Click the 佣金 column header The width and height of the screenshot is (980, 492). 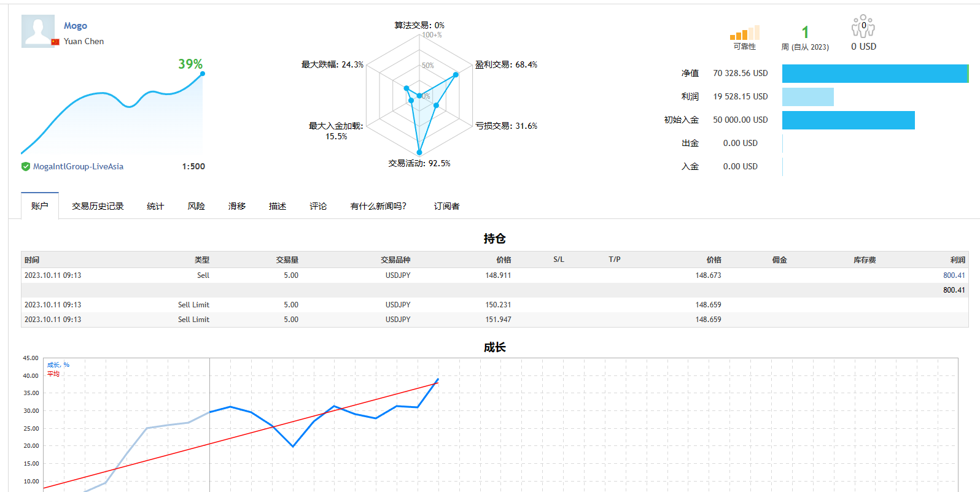779,260
